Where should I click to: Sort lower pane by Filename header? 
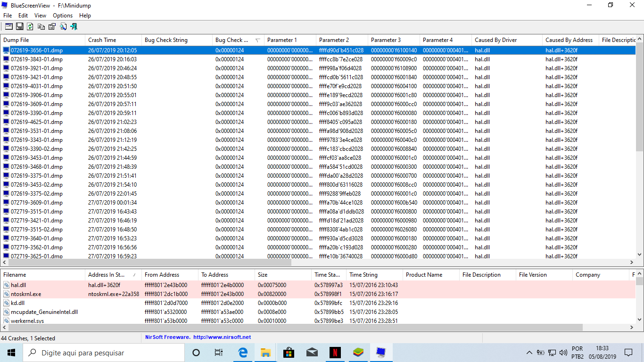click(x=43, y=275)
